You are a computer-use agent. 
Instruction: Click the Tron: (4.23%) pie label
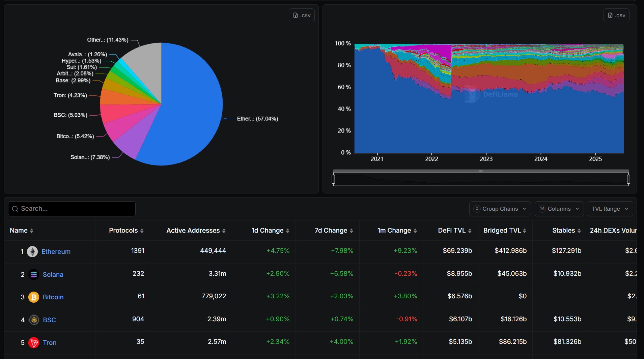(70, 95)
